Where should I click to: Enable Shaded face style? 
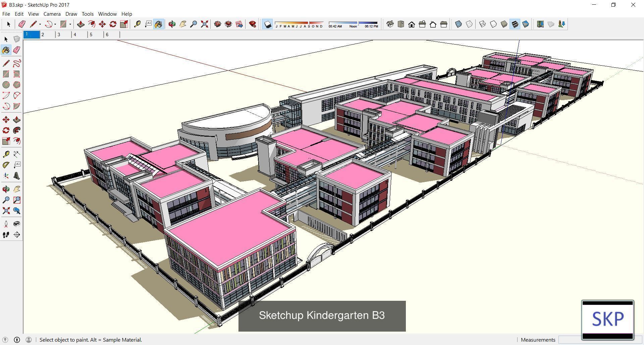coord(504,24)
